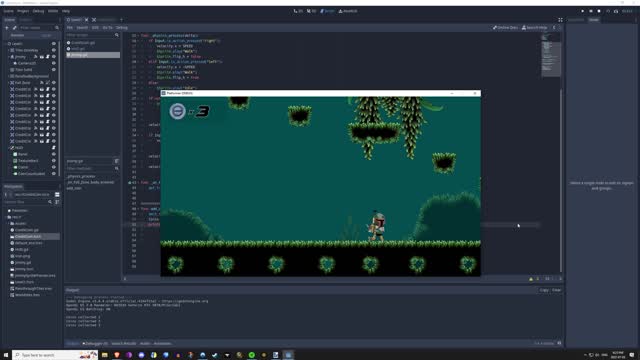
Task: Toggle visibility of Camera2D node
Action: click(53, 63)
